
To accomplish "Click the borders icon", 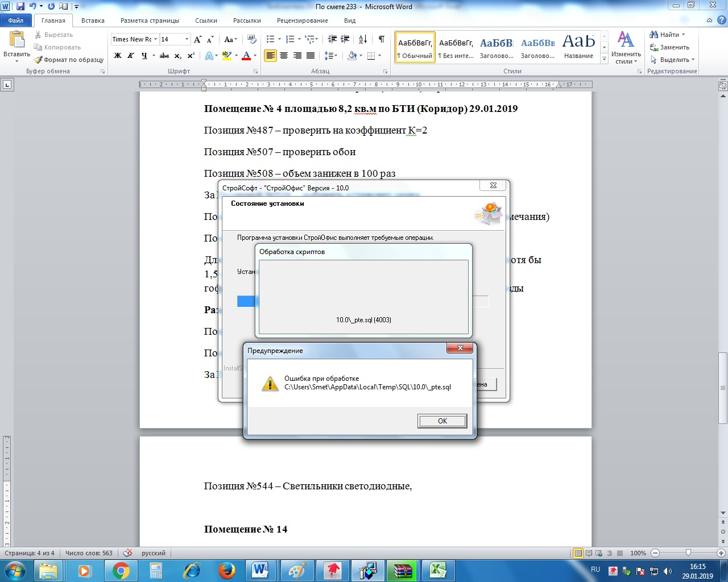I will point(371,56).
